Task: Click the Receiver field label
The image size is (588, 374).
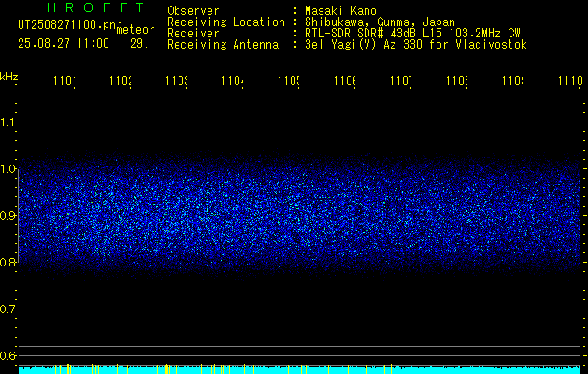Action: [x=194, y=34]
